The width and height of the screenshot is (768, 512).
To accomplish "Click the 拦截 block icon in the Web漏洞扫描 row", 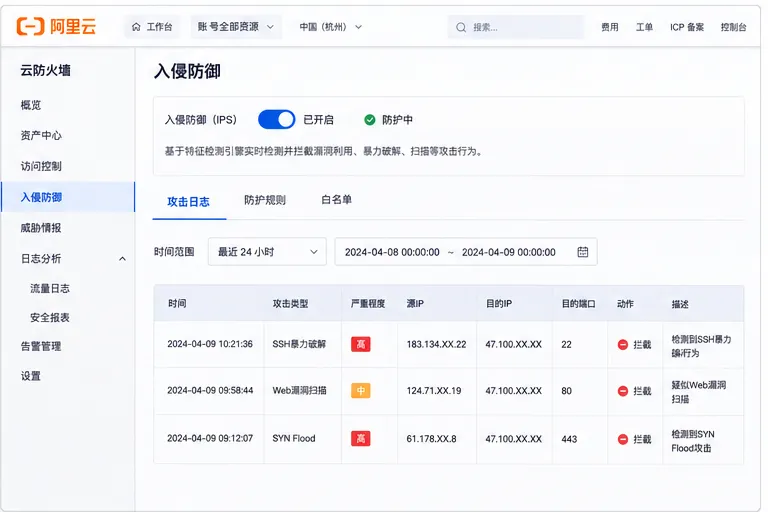I will [x=623, y=391].
